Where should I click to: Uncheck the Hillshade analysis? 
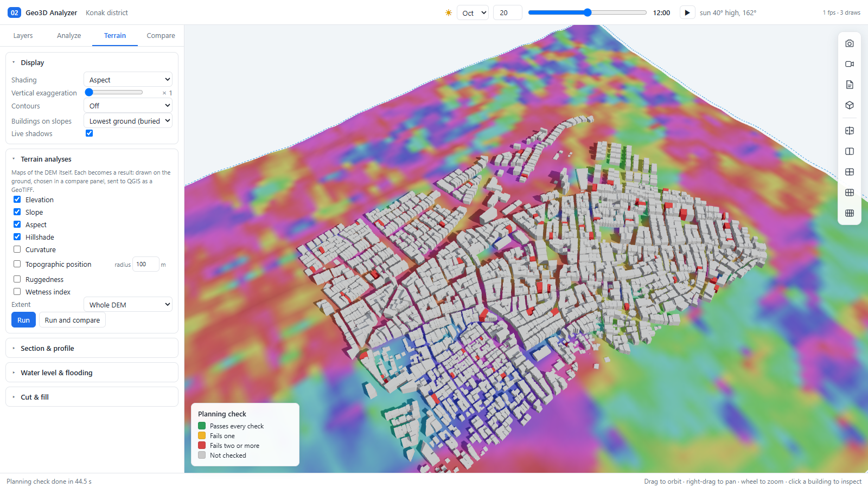coord(17,237)
